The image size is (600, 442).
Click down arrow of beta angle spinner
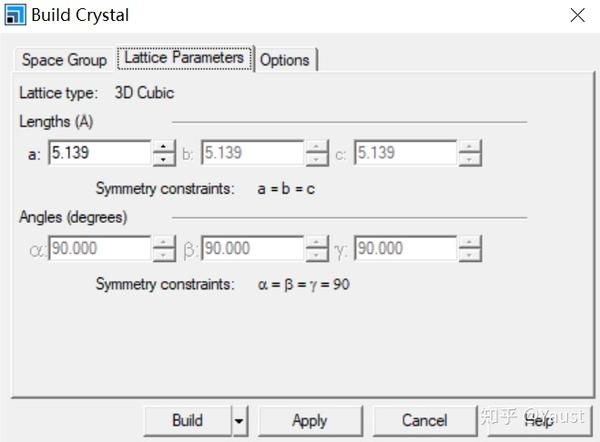[x=317, y=254]
